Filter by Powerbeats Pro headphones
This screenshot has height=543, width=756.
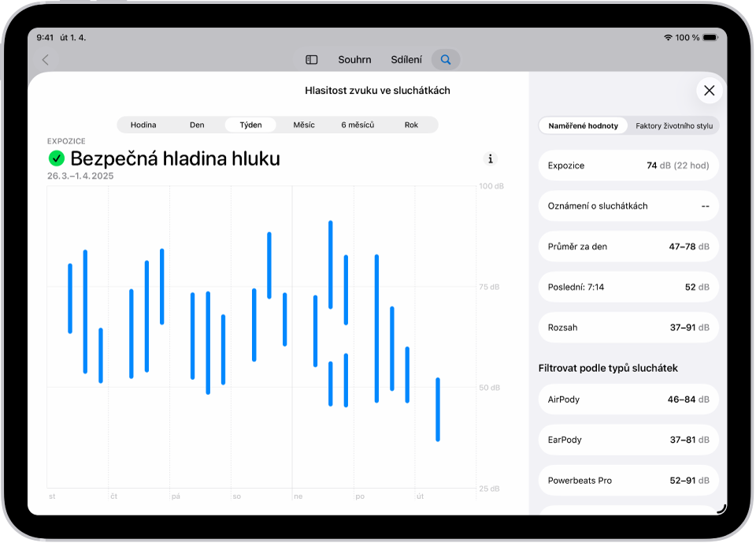628,481
